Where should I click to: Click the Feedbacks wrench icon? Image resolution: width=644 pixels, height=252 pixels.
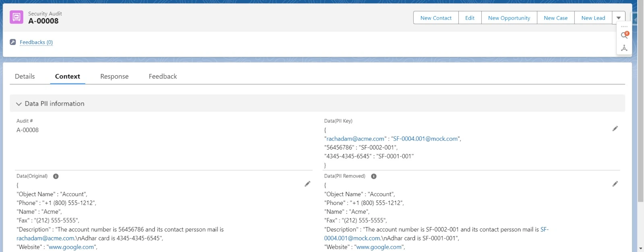[13, 42]
